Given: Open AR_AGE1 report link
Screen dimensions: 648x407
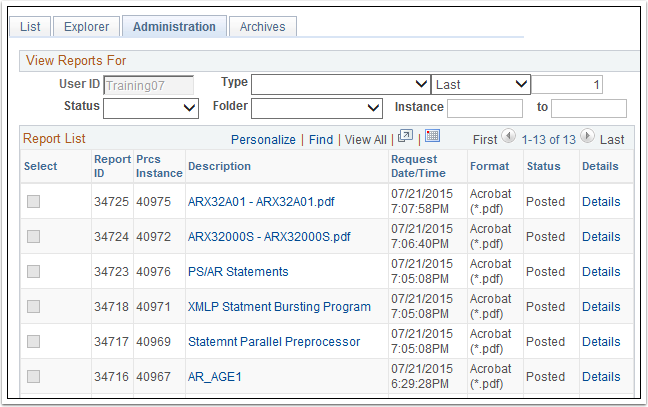Looking at the screenshot, I should click(214, 377).
